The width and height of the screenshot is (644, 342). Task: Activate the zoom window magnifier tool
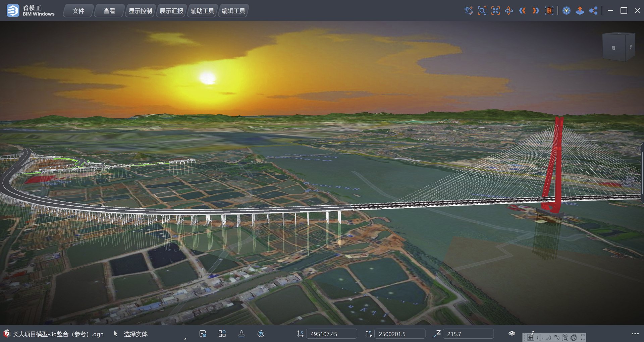482,11
